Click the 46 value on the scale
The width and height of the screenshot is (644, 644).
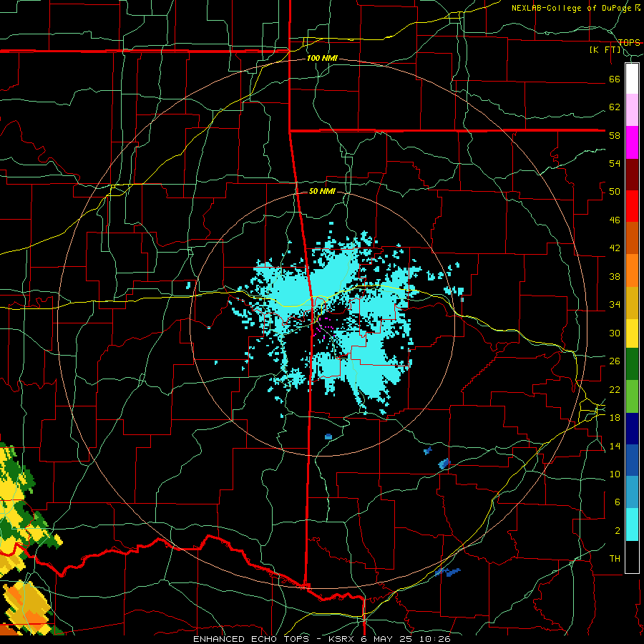[615, 220]
